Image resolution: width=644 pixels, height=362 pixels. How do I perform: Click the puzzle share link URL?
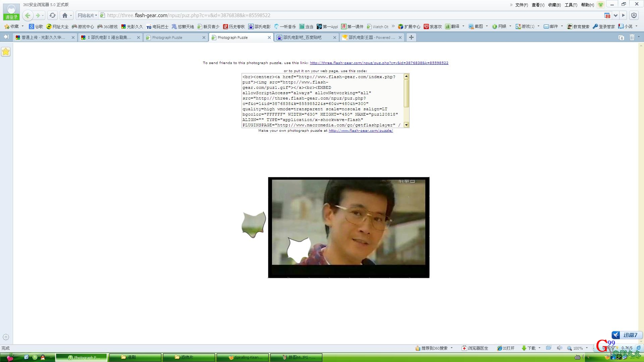379,63
